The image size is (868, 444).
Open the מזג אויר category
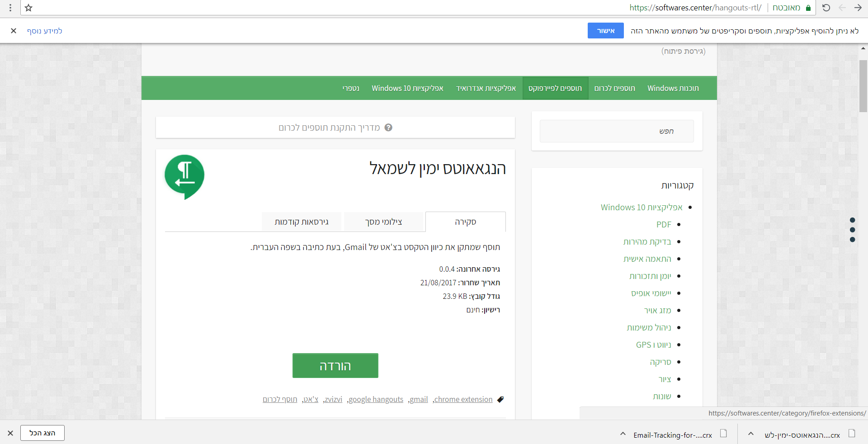(x=658, y=310)
